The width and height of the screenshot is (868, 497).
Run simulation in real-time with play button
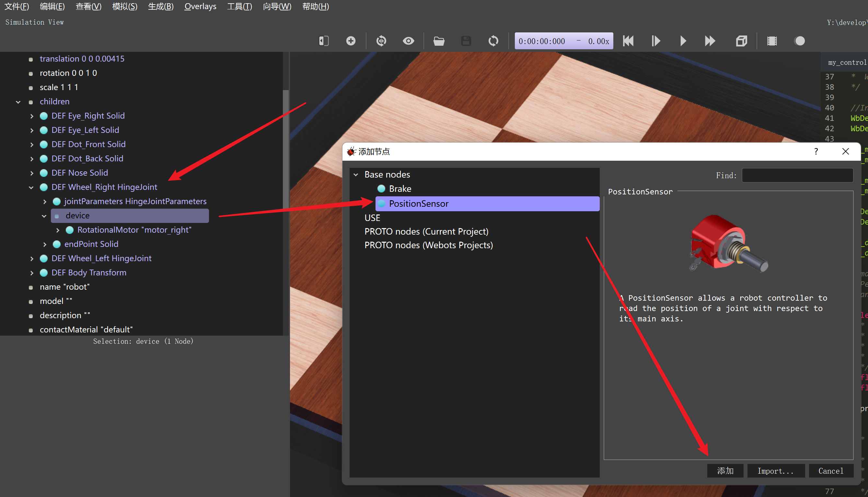(x=683, y=41)
